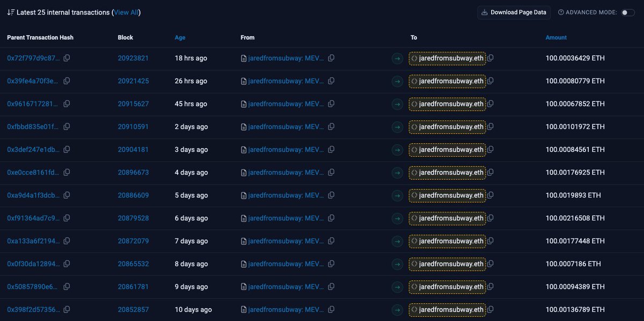This screenshot has width=644, height=321.
Task: Copy hash 0xf91364ad7c9 with copy icon
Action: pos(67,218)
